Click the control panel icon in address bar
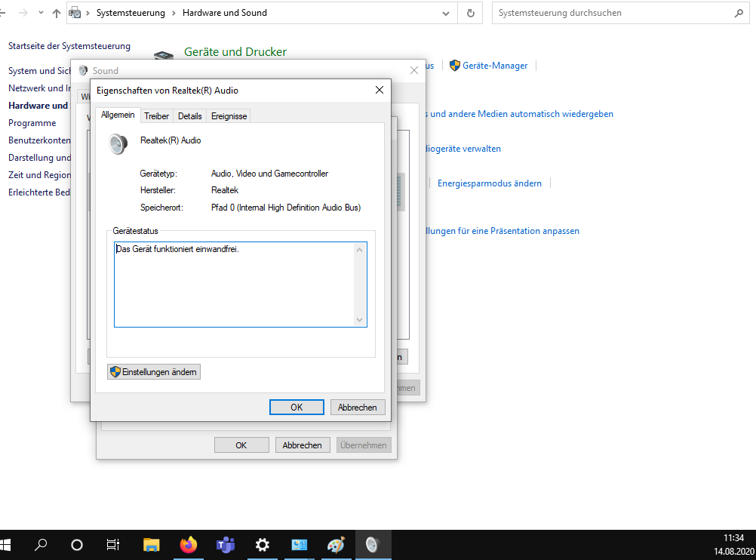The image size is (756, 560). coord(75,14)
